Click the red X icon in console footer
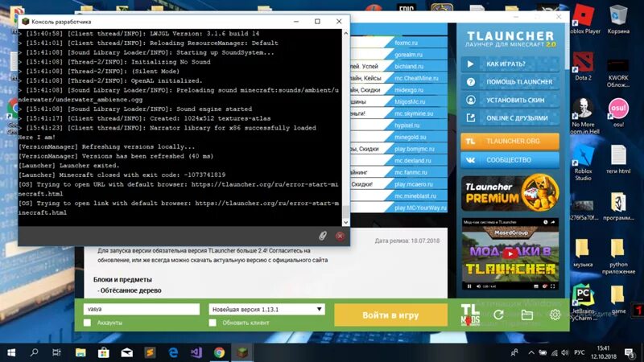Viewport: 644px width, 362px height. (x=340, y=236)
